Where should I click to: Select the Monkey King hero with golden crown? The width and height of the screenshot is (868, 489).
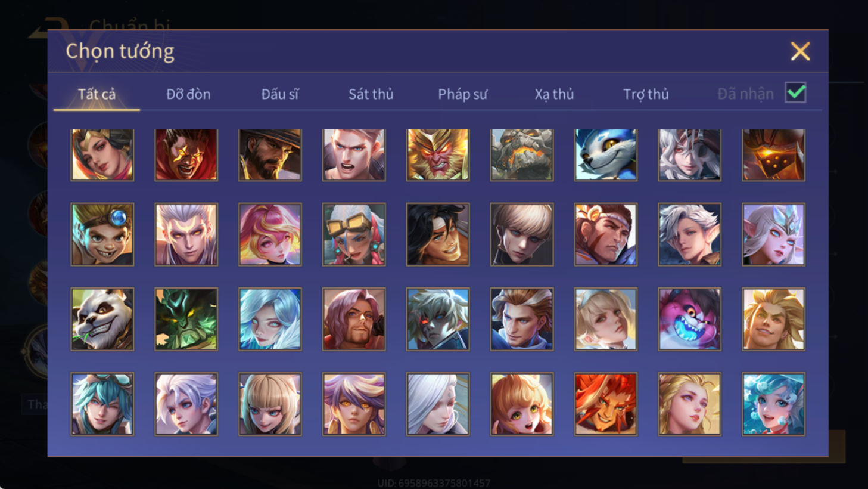tap(438, 155)
